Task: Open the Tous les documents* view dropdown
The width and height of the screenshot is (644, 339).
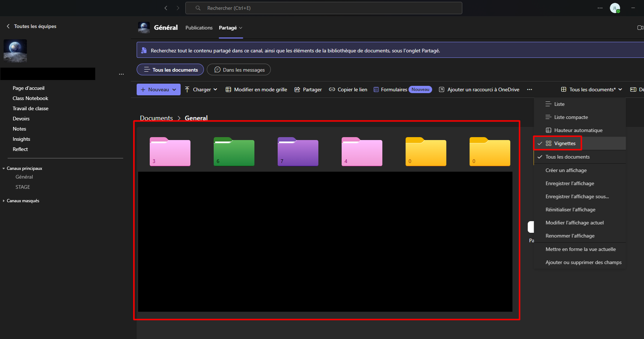Action: (591, 89)
